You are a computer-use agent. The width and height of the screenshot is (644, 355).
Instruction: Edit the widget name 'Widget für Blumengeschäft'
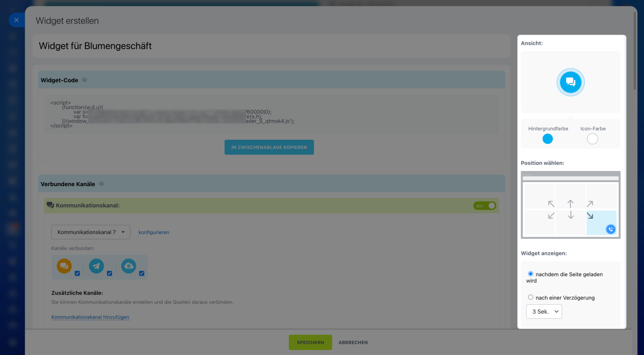(x=272, y=46)
